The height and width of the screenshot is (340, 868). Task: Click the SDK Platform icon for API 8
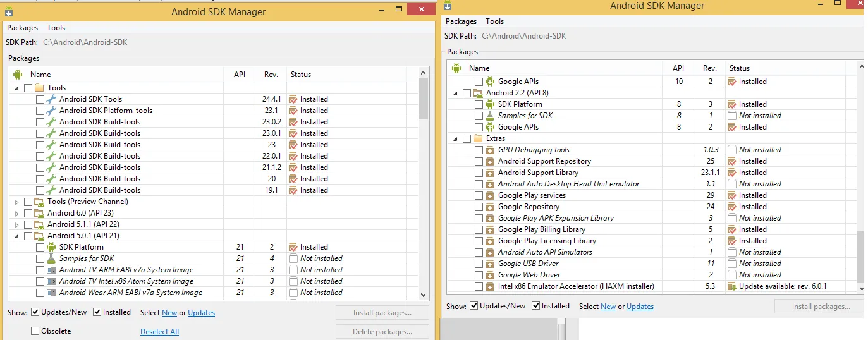(x=490, y=104)
